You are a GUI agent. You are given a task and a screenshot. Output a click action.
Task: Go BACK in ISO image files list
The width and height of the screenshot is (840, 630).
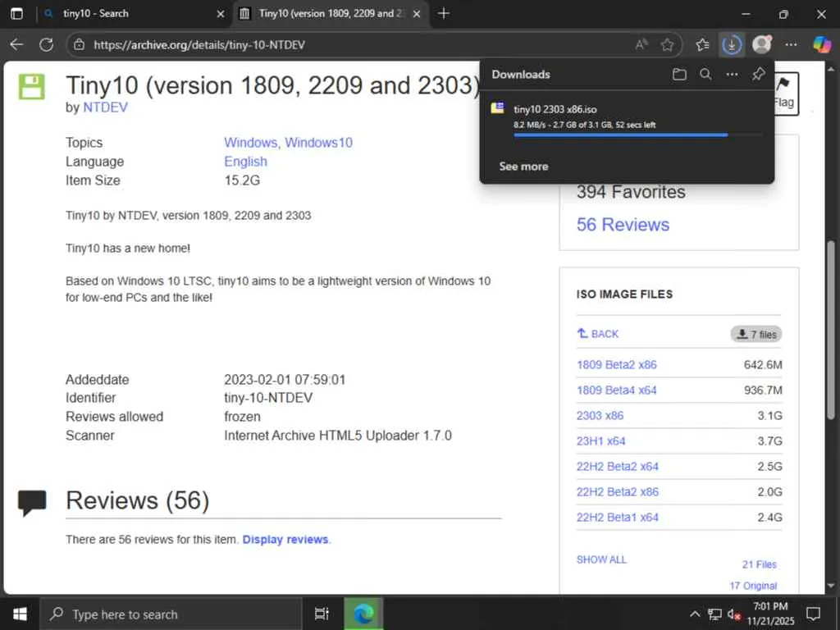598,334
